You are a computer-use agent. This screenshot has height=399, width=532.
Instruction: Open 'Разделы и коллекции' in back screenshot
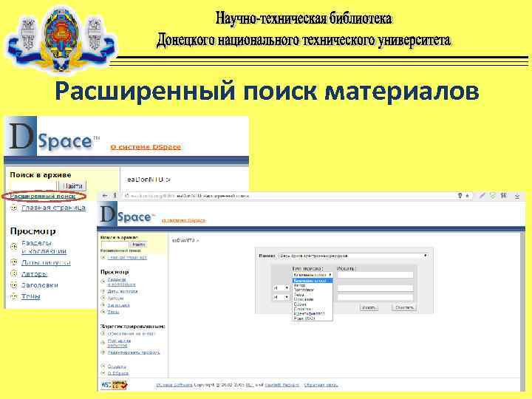(44, 247)
